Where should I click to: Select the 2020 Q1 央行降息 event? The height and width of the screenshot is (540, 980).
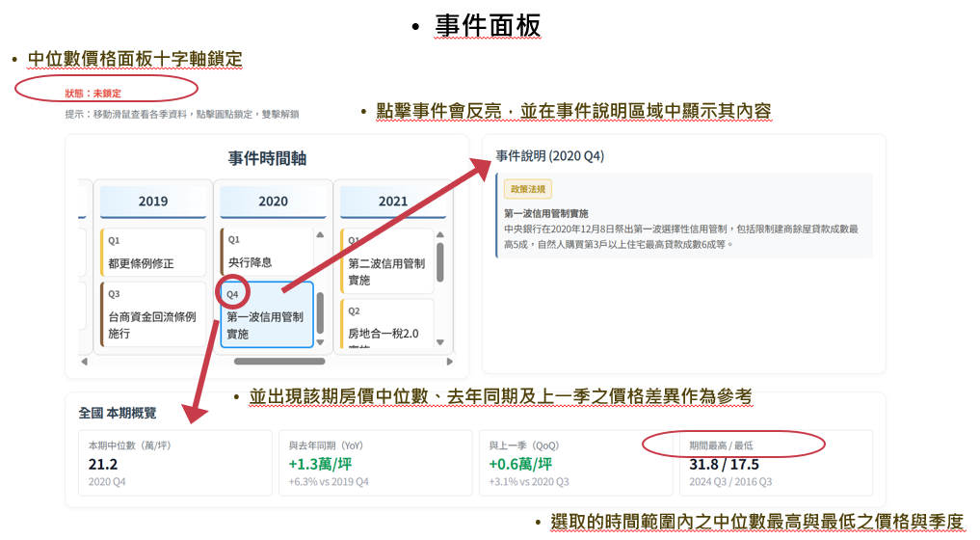click(x=266, y=253)
